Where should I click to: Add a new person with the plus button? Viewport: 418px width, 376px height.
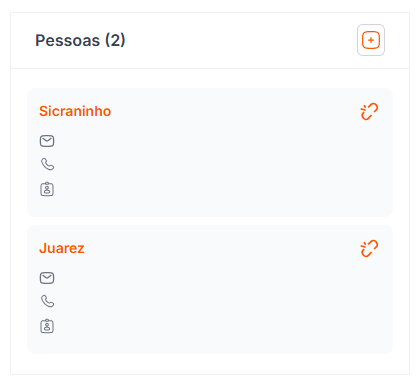(x=371, y=40)
